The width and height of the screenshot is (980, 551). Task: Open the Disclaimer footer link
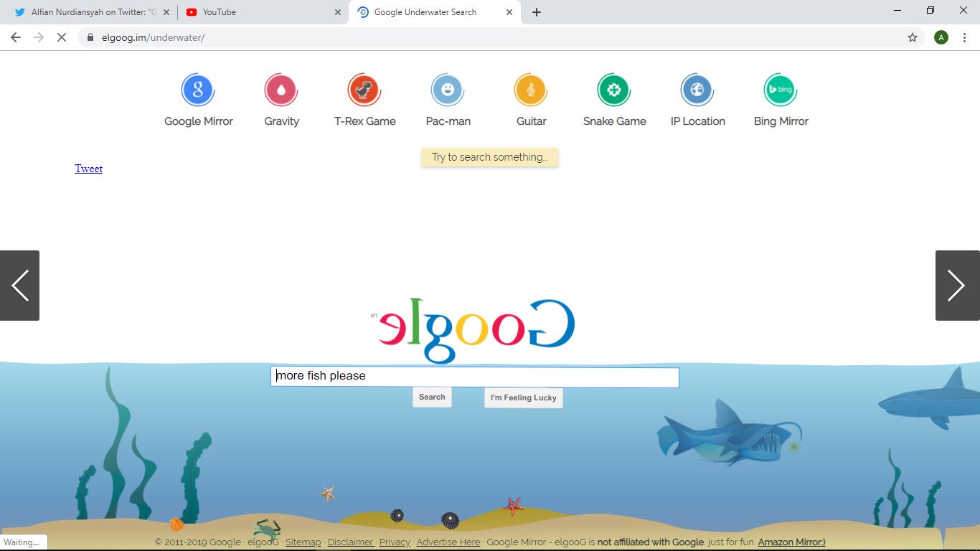coord(351,542)
